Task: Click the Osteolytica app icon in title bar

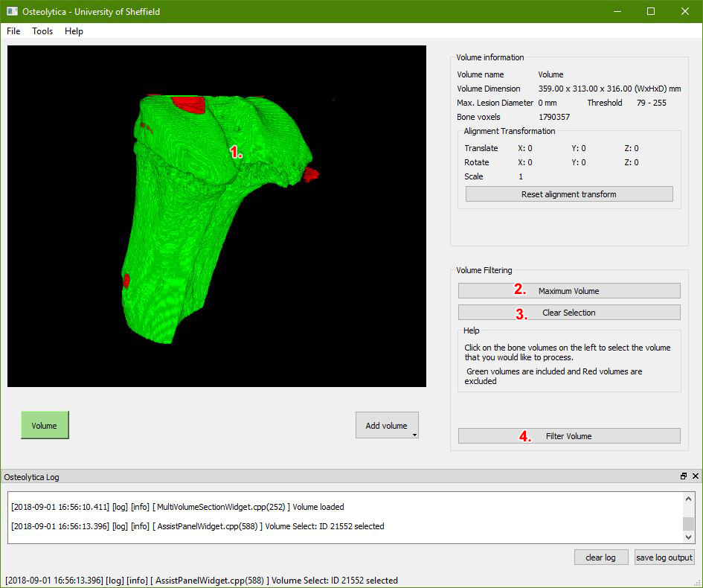Action: pyautogui.click(x=12, y=11)
